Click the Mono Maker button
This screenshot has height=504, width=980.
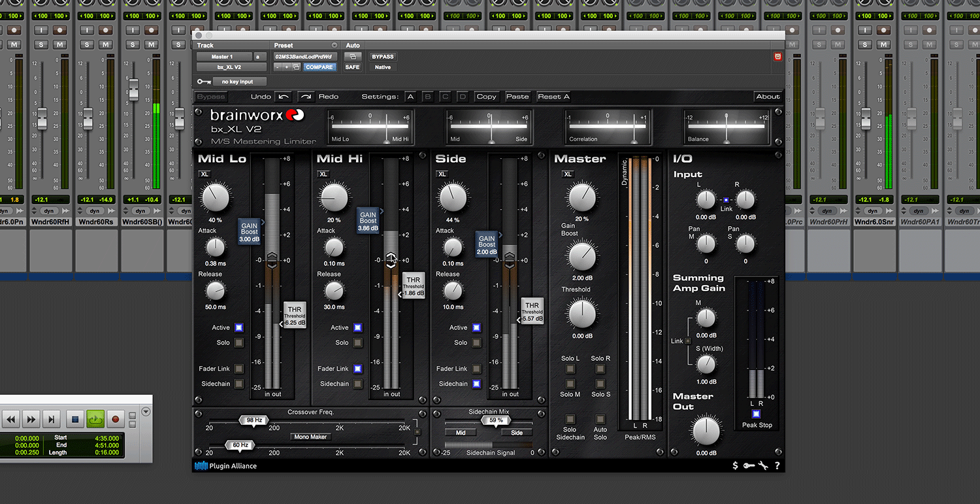(x=310, y=437)
